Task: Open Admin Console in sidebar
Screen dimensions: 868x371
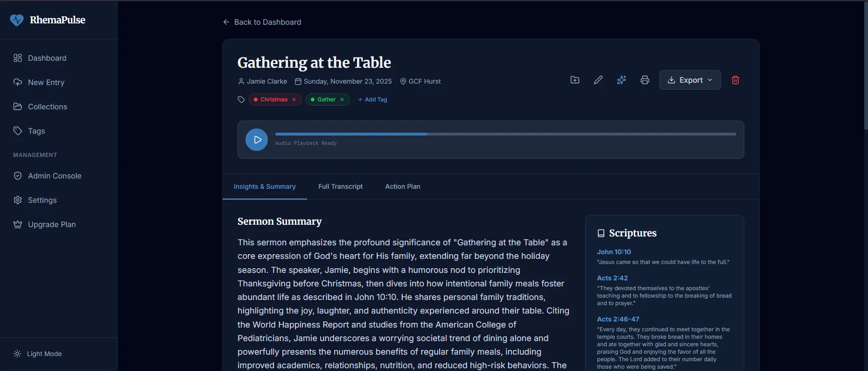Action: (54, 176)
